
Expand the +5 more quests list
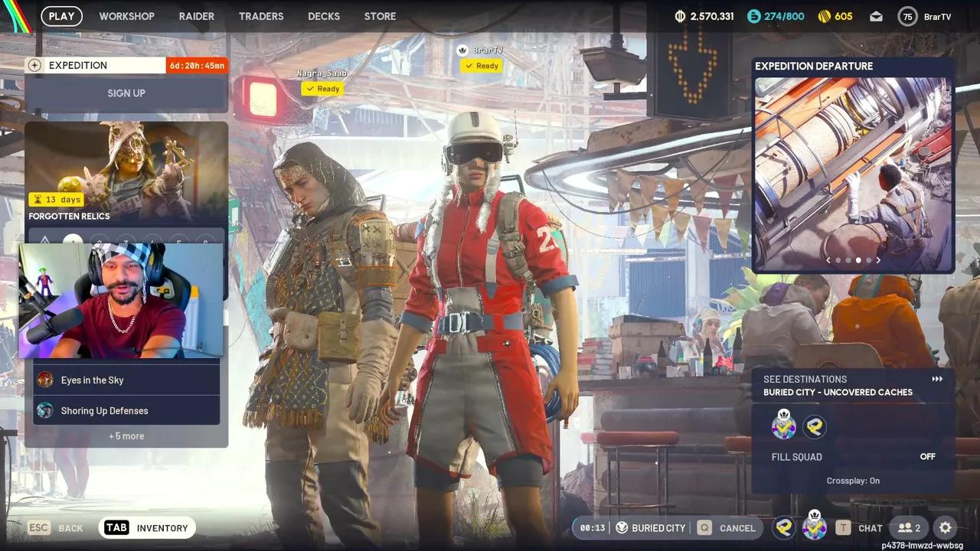coord(126,436)
